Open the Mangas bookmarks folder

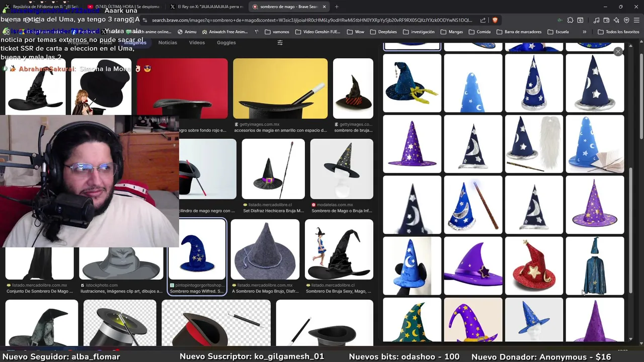coord(451,32)
